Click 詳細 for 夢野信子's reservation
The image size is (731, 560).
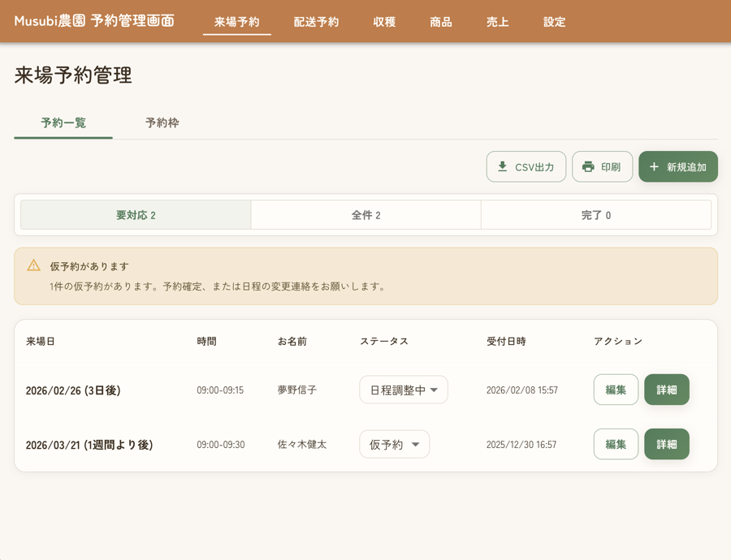tap(666, 390)
